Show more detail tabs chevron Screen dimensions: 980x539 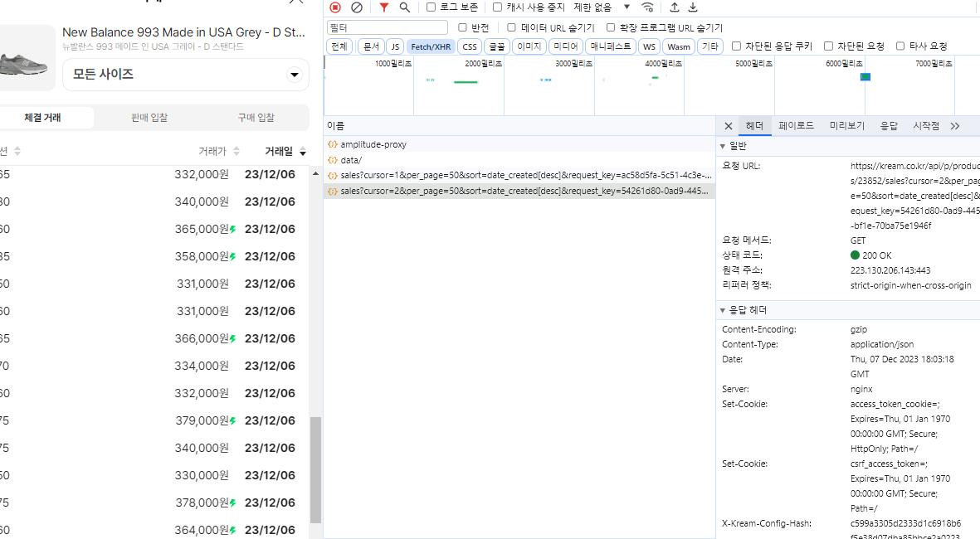point(955,126)
